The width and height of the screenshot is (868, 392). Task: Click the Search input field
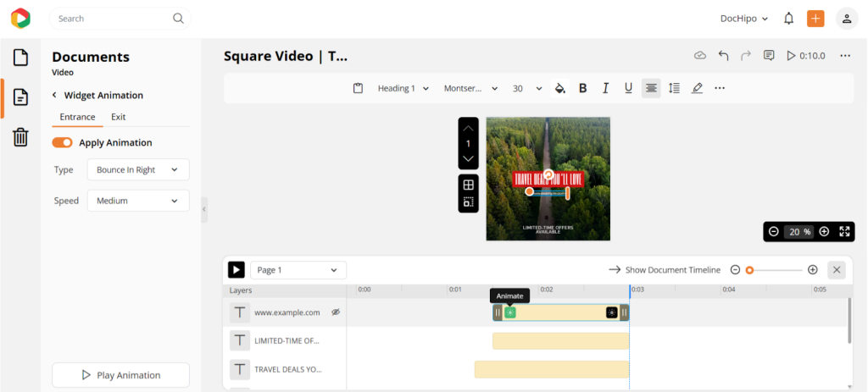(120, 19)
